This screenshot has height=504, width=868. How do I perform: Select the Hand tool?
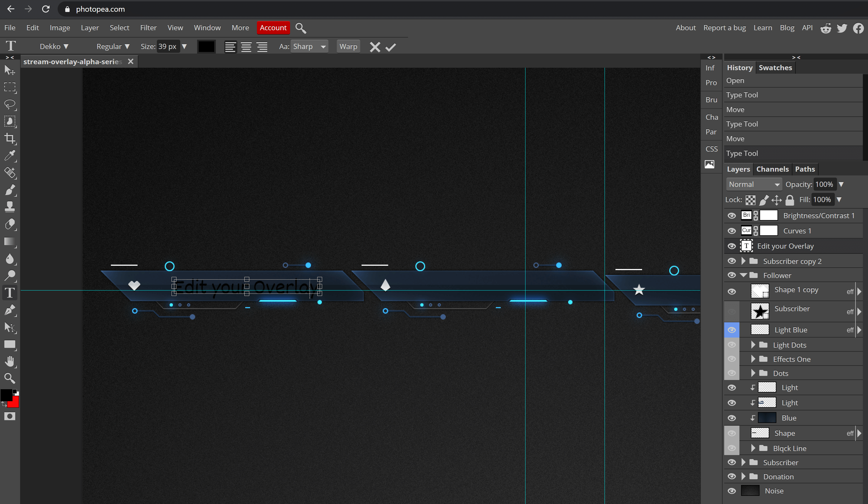pyautogui.click(x=10, y=362)
